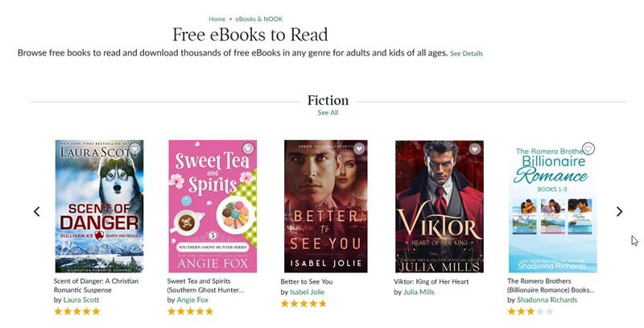Show next fiction books with right arrow
This screenshot has width=644, height=328.
619,212
